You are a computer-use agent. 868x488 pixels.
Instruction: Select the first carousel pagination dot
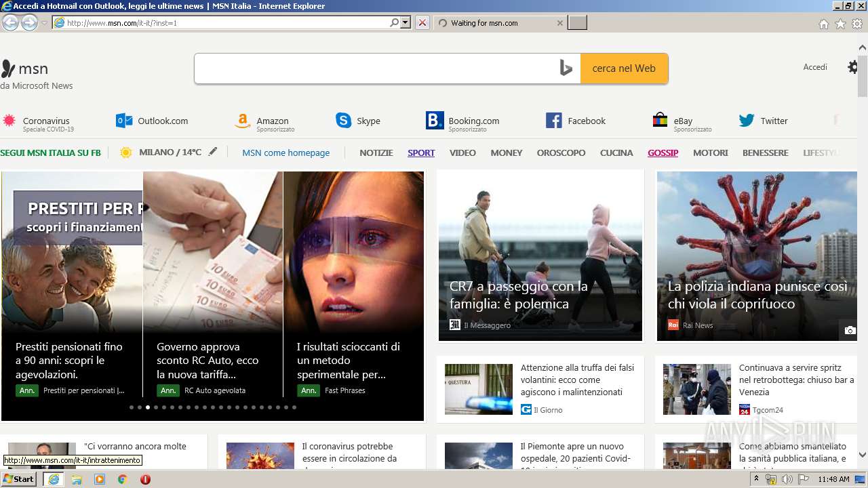click(132, 407)
